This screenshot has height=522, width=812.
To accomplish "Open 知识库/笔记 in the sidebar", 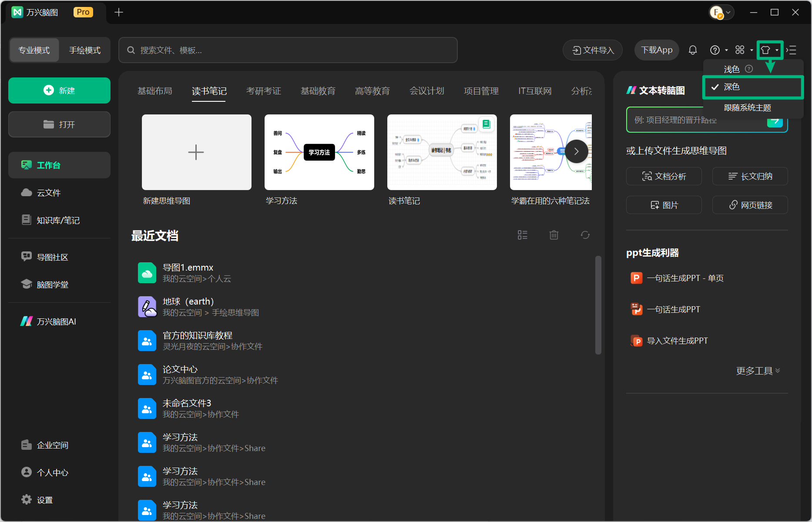I will [59, 220].
